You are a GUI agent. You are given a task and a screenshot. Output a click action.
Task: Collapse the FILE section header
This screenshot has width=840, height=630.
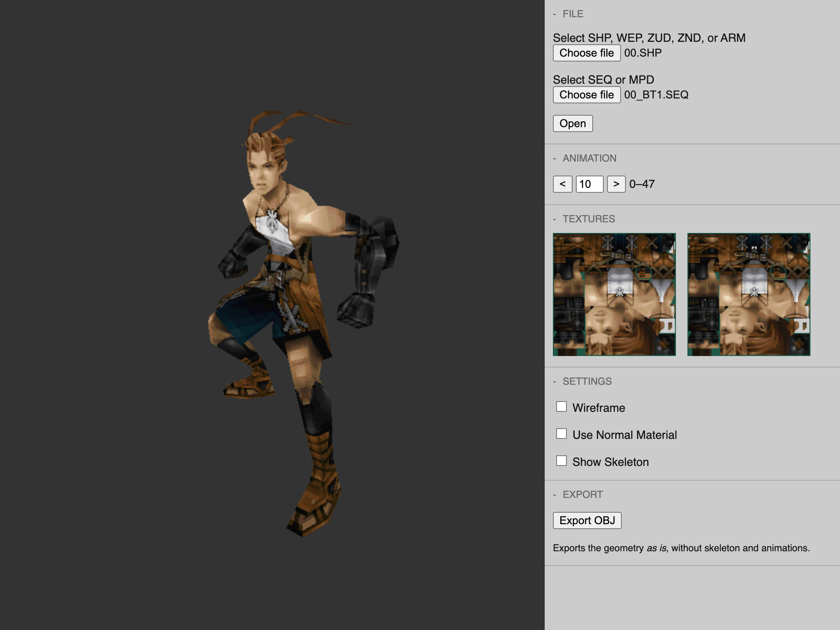[573, 14]
